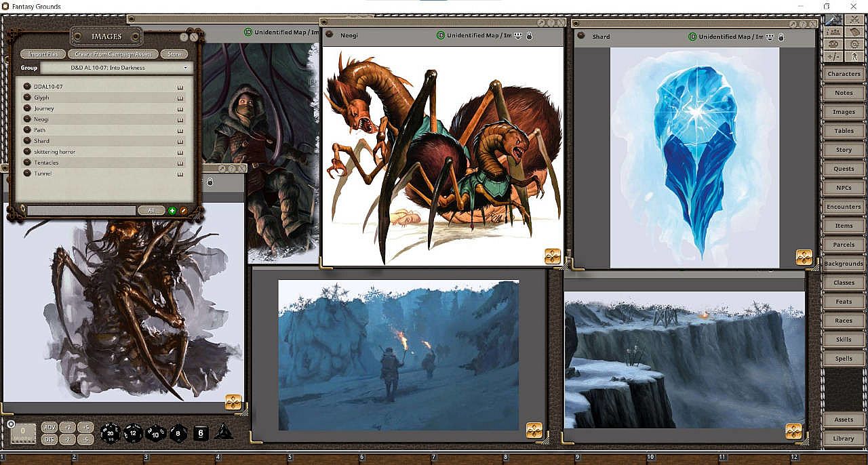868x465 pixels.
Task: Open the Quests sidebar tab
Action: pos(844,169)
